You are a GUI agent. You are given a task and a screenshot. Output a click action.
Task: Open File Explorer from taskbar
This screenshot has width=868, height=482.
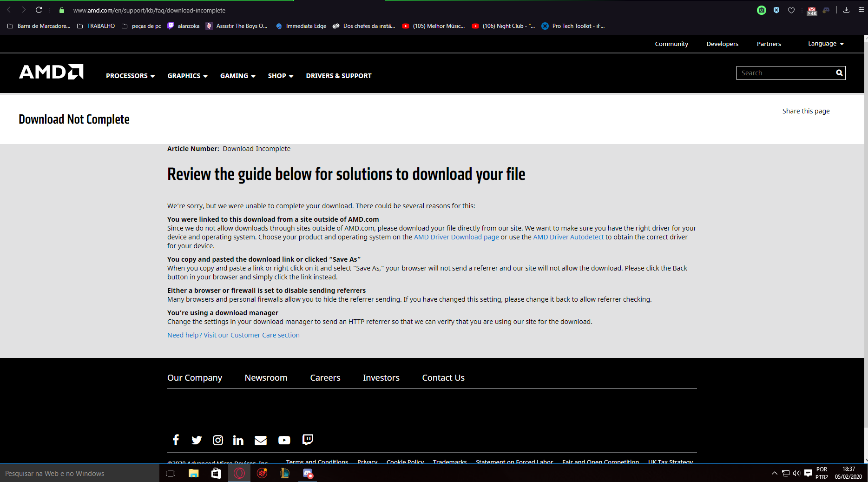tap(194, 473)
